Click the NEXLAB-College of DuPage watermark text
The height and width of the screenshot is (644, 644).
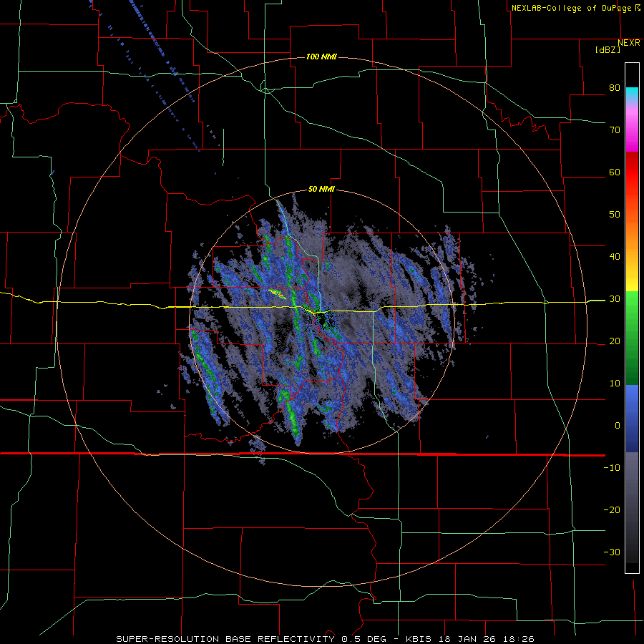point(571,8)
